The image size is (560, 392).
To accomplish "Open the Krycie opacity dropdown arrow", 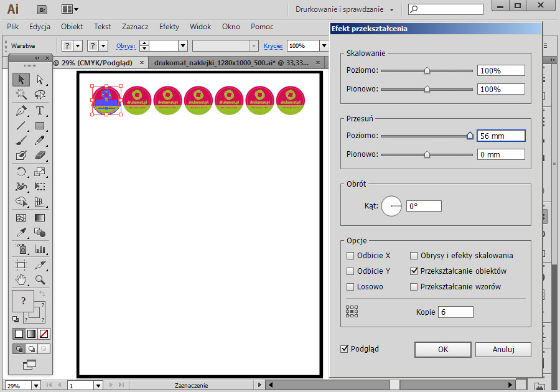I will click(324, 45).
